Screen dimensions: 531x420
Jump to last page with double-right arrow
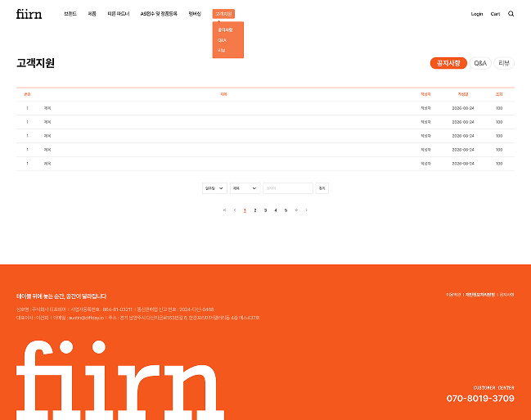(x=296, y=210)
